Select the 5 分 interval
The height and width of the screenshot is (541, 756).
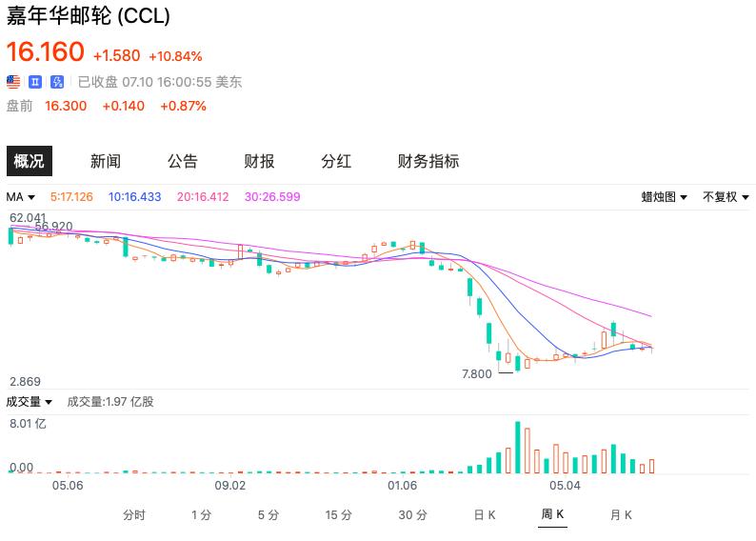point(269,515)
